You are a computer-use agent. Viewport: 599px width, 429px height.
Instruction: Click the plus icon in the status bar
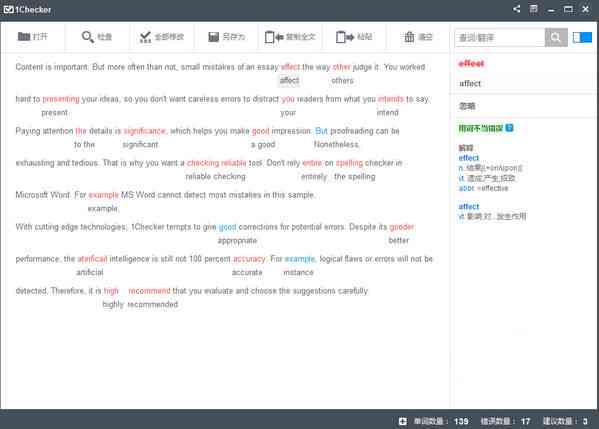coord(403,421)
